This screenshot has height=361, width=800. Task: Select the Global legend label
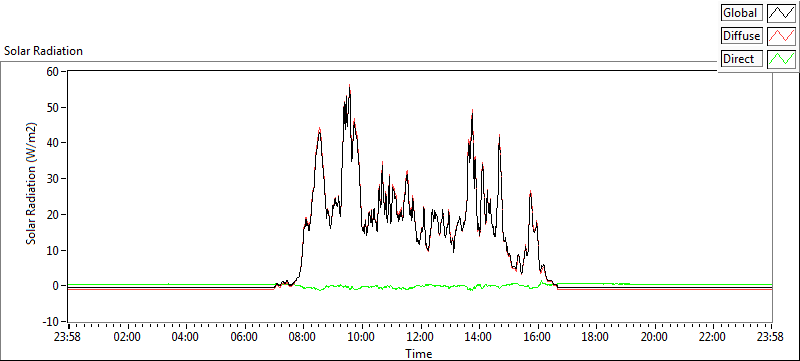pyautogui.click(x=742, y=13)
